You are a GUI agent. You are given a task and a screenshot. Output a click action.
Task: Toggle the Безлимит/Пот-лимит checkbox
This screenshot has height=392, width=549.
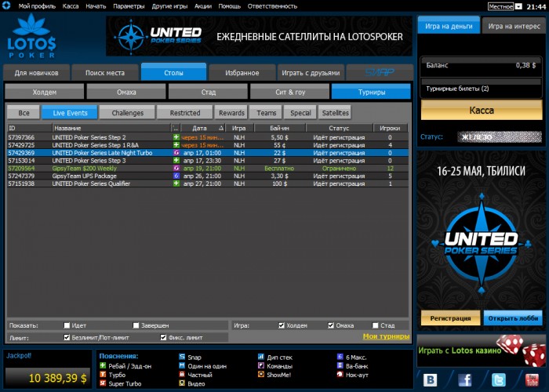(x=67, y=337)
